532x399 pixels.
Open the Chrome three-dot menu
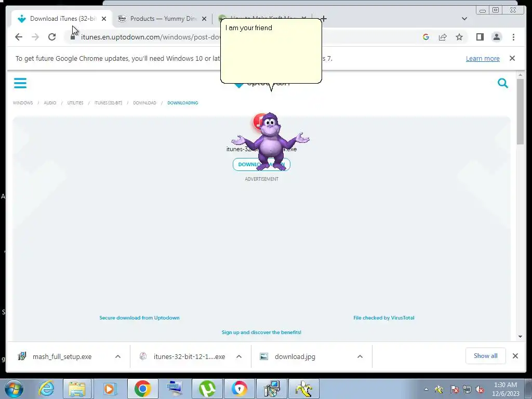pyautogui.click(x=513, y=37)
